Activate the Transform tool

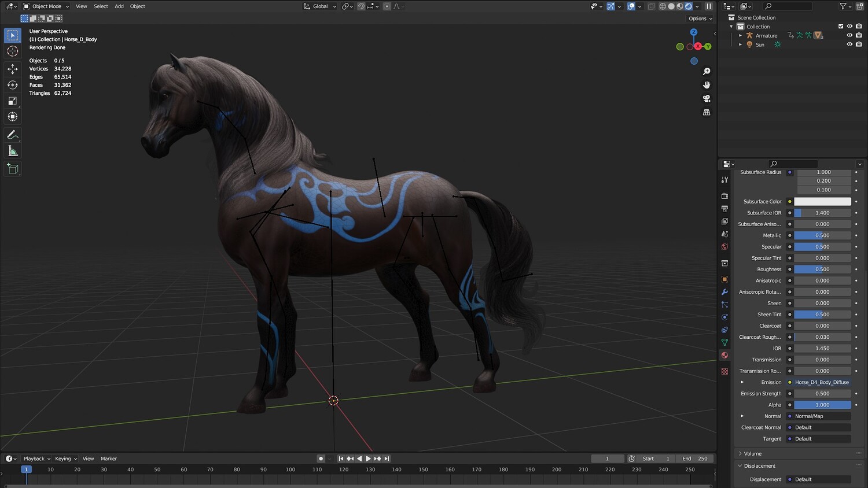pos(13,117)
